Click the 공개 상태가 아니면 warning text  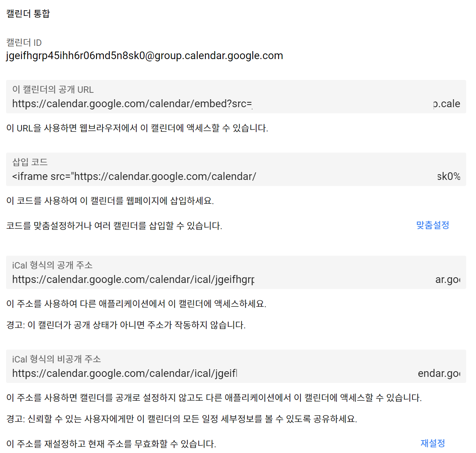126,325
